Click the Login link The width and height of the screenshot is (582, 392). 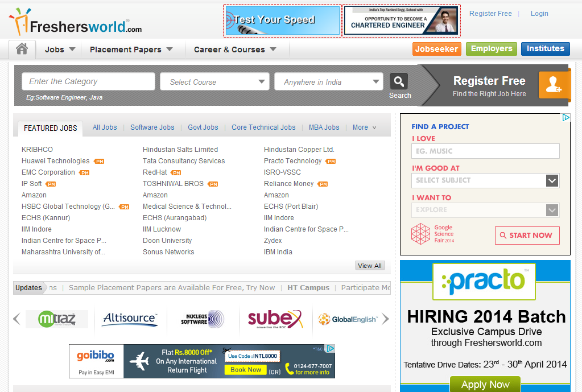pyautogui.click(x=539, y=14)
